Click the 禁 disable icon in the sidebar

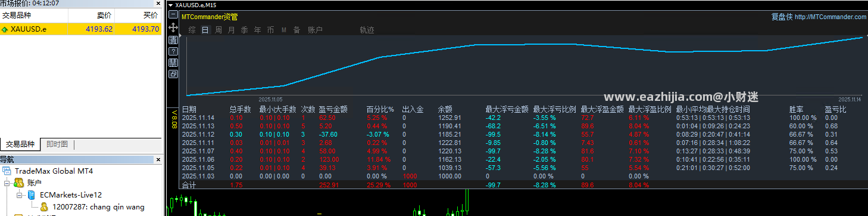pyautogui.click(x=173, y=63)
